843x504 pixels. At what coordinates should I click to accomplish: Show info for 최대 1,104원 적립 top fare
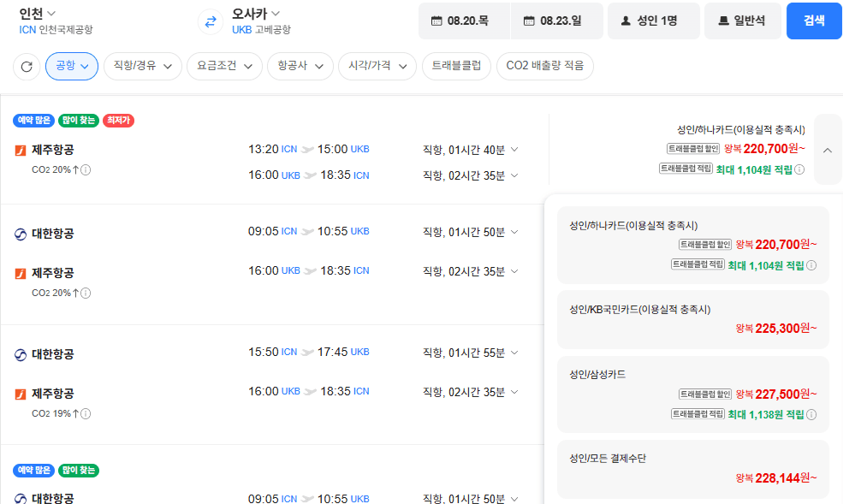point(799,169)
